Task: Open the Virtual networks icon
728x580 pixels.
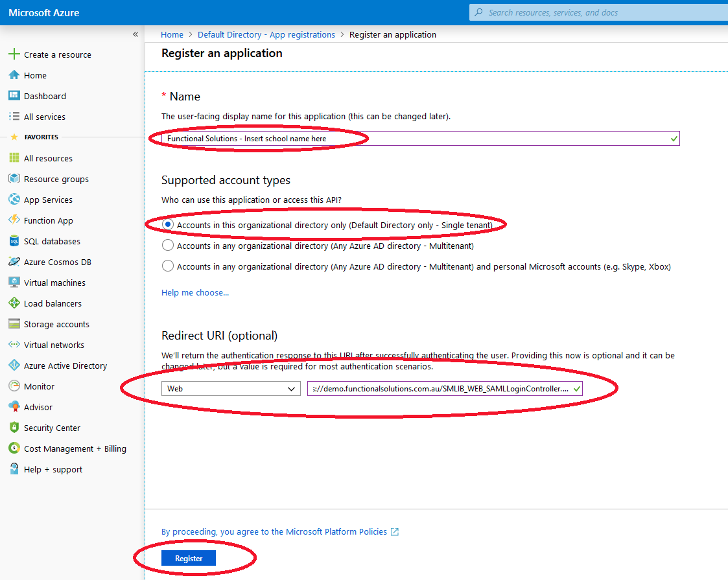Action: tap(14, 344)
